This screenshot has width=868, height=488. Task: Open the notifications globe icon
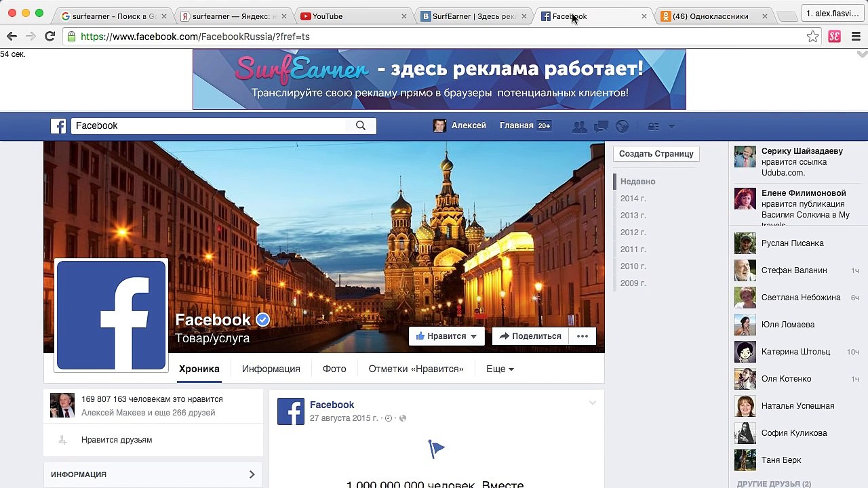pos(622,126)
